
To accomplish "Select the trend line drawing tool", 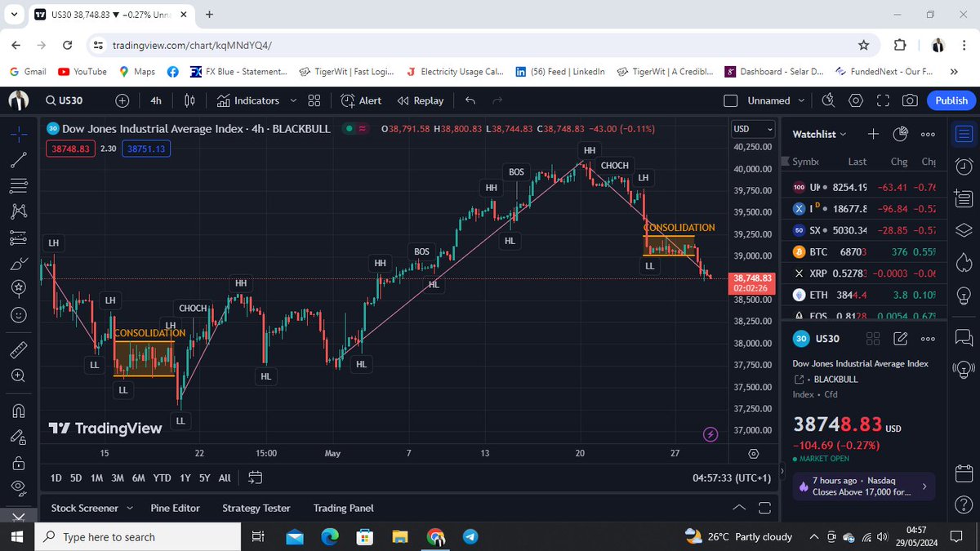I will 19,159.
